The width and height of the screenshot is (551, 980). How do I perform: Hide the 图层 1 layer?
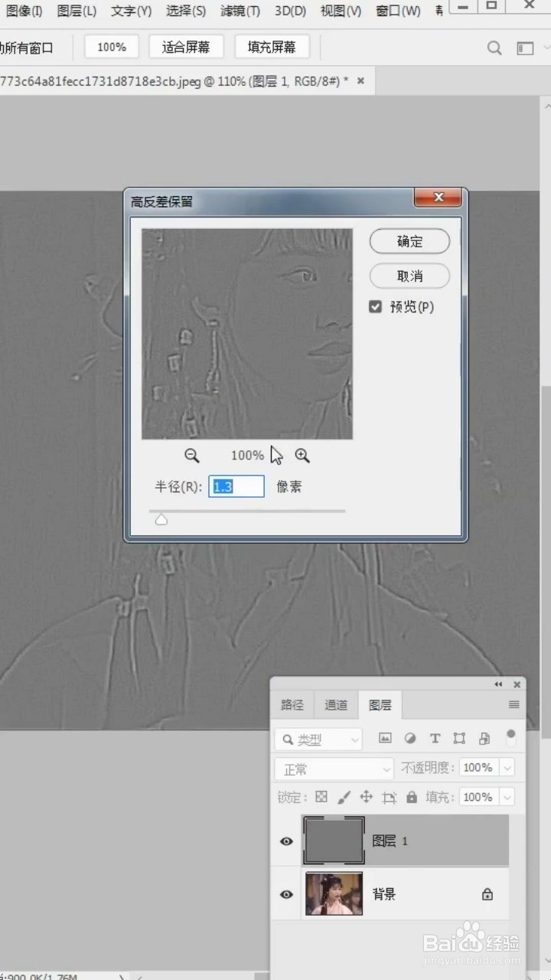[x=286, y=841]
